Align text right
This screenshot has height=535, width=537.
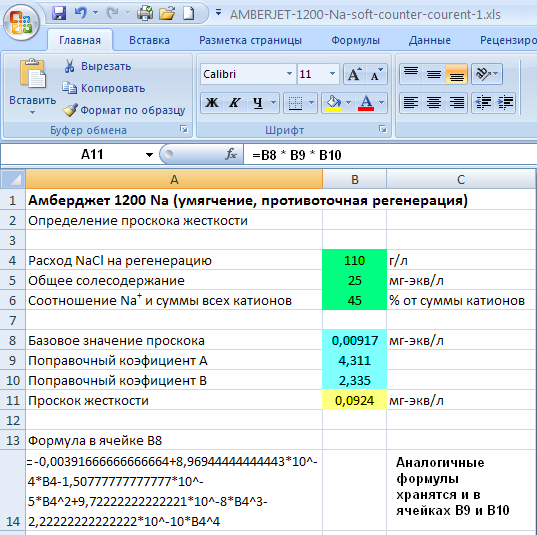457,102
